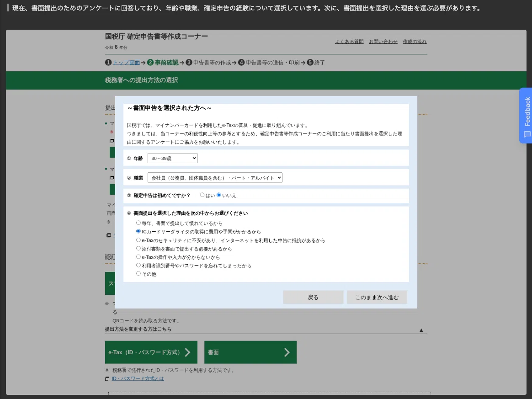Choose 毎年、書面で提出して慣れているから reason
The width and height of the screenshot is (532, 399).
click(x=138, y=223)
